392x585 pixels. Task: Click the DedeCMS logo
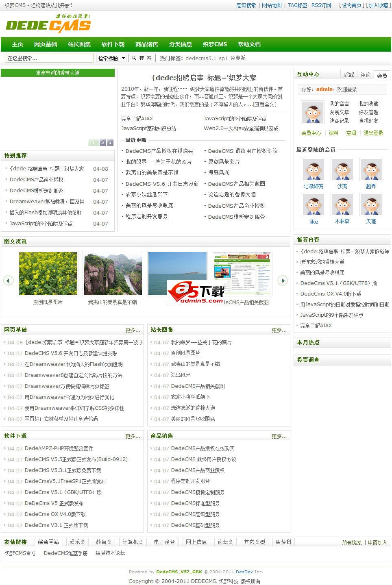tap(48, 23)
